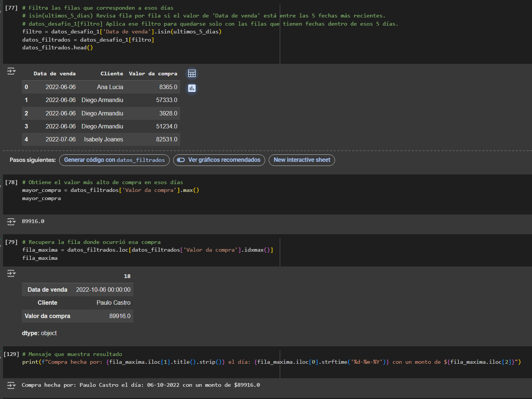The width and height of the screenshot is (532, 399).
Task: Click the output value 89916.0 of cell 78
Action: click(33, 221)
